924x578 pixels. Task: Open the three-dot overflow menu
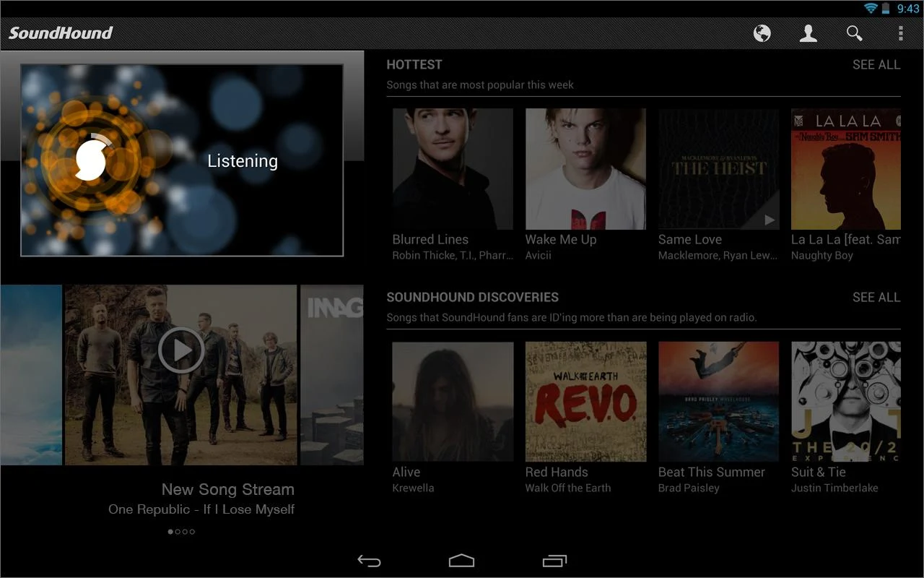[900, 33]
